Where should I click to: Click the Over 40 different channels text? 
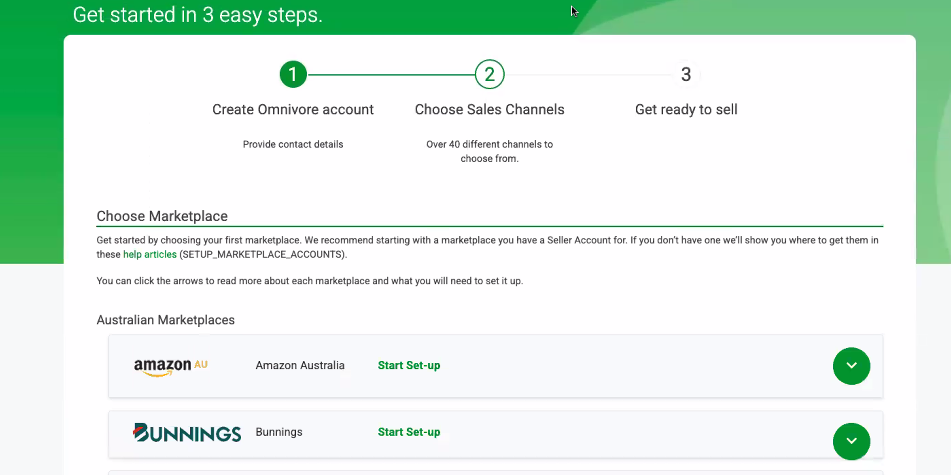click(489, 152)
